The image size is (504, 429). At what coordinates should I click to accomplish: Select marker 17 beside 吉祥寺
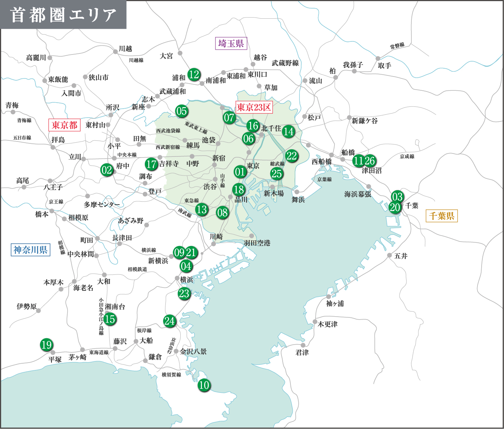[152, 164]
